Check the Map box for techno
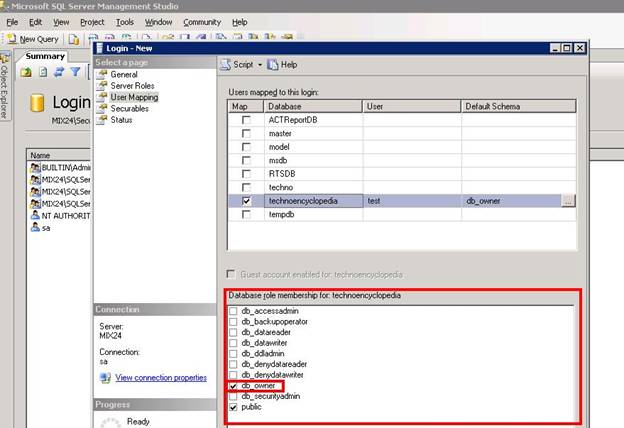 (246, 188)
